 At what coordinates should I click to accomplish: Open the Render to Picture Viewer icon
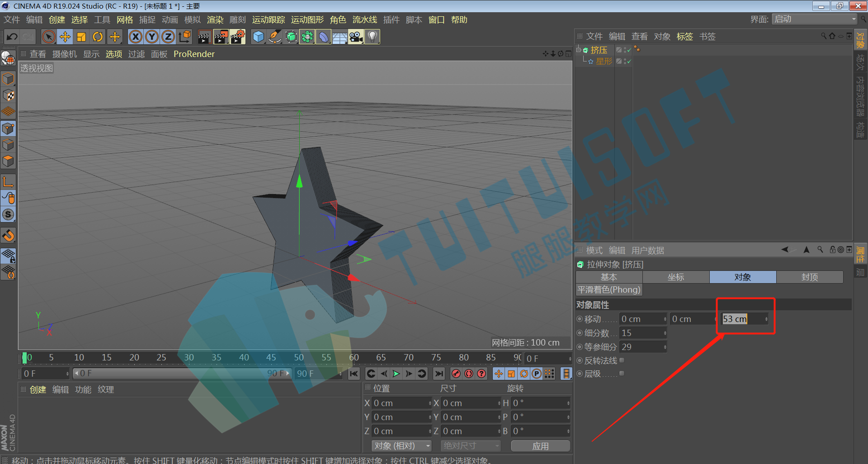point(221,37)
